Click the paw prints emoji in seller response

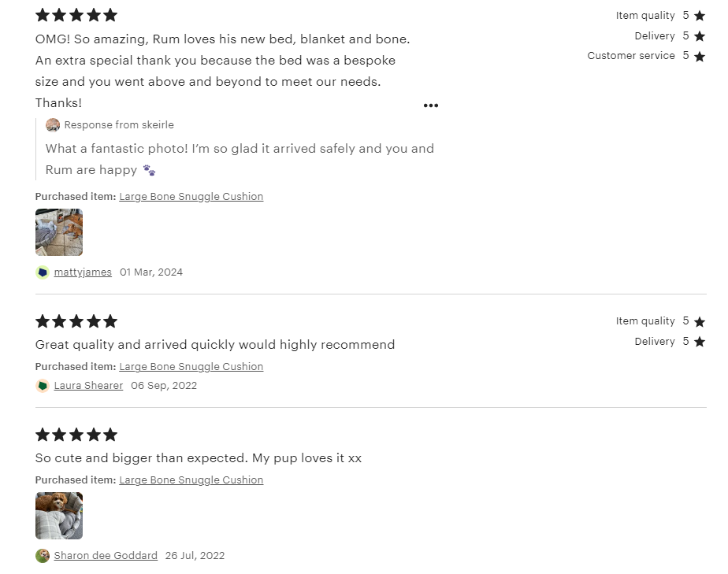149,170
